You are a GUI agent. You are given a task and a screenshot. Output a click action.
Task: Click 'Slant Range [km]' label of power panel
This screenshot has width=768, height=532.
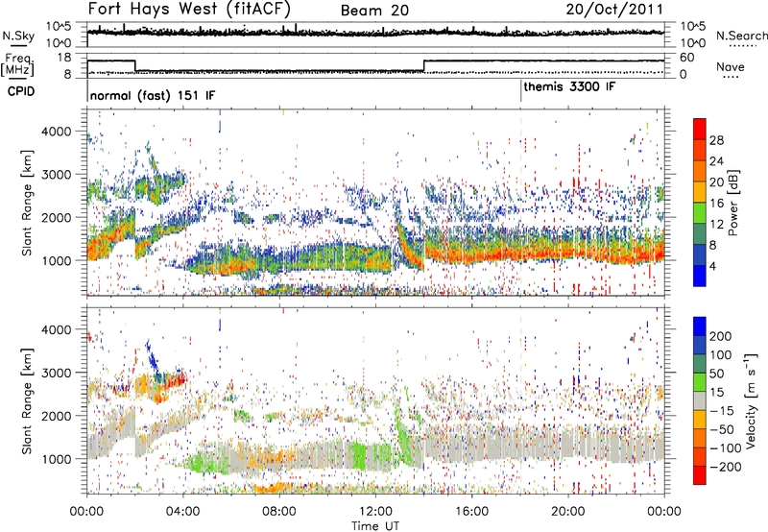coord(28,203)
